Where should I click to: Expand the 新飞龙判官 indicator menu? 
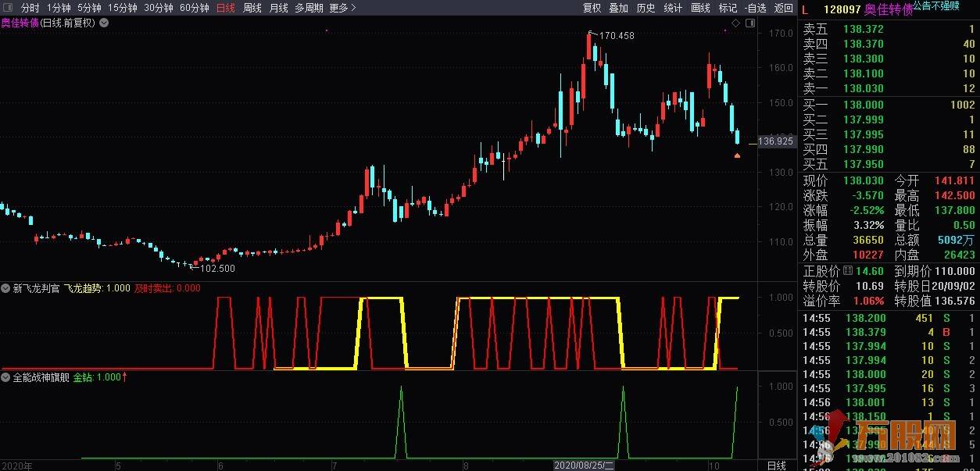point(6,288)
